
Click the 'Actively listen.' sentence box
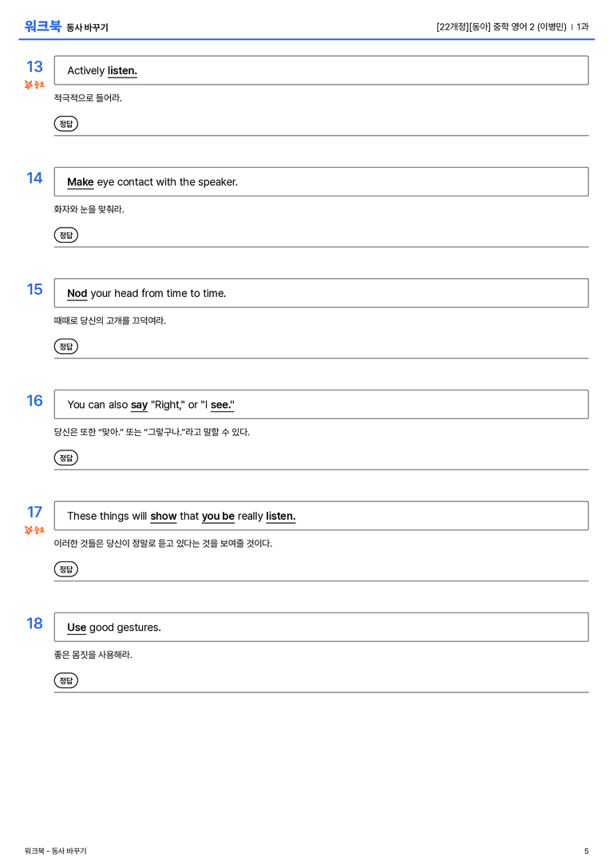(321, 70)
